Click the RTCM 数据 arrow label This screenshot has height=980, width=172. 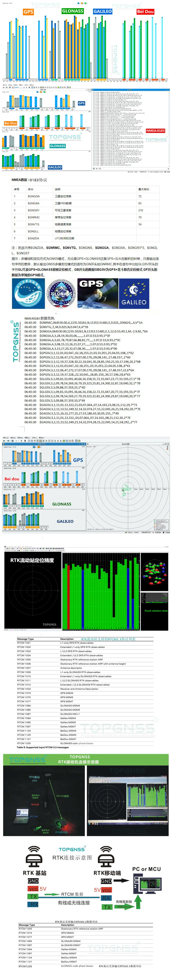coord(72,894)
